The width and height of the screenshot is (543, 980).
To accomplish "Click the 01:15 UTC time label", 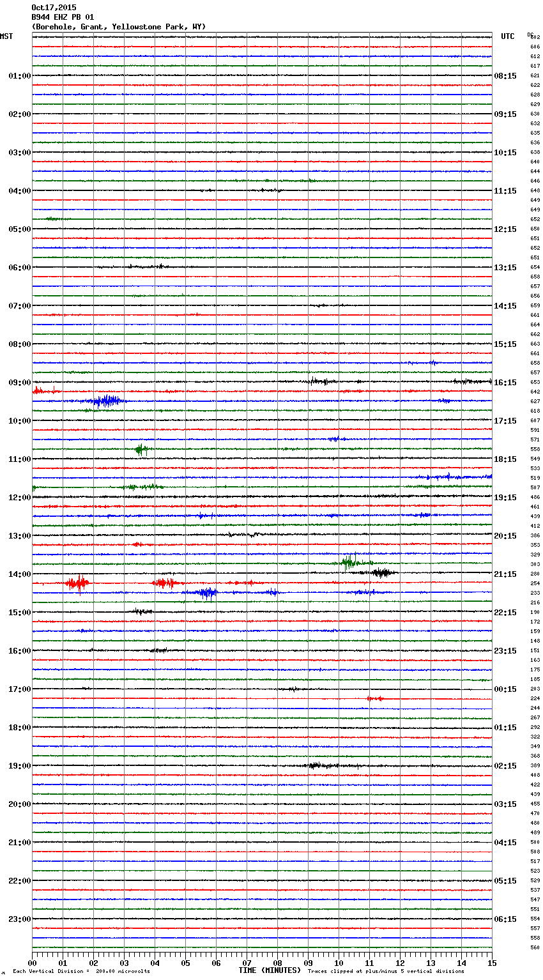I will [x=505, y=728].
